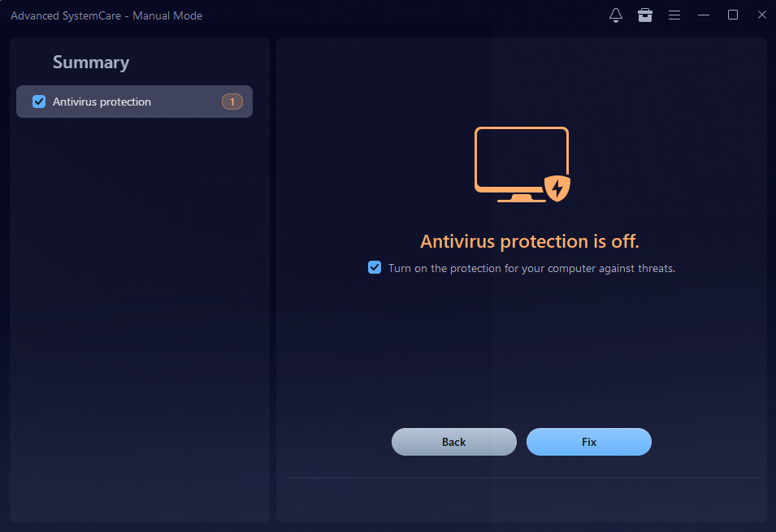Screen dimensions: 776x532
Task: Close the Advanced SystemCare window
Action: click(761, 15)
